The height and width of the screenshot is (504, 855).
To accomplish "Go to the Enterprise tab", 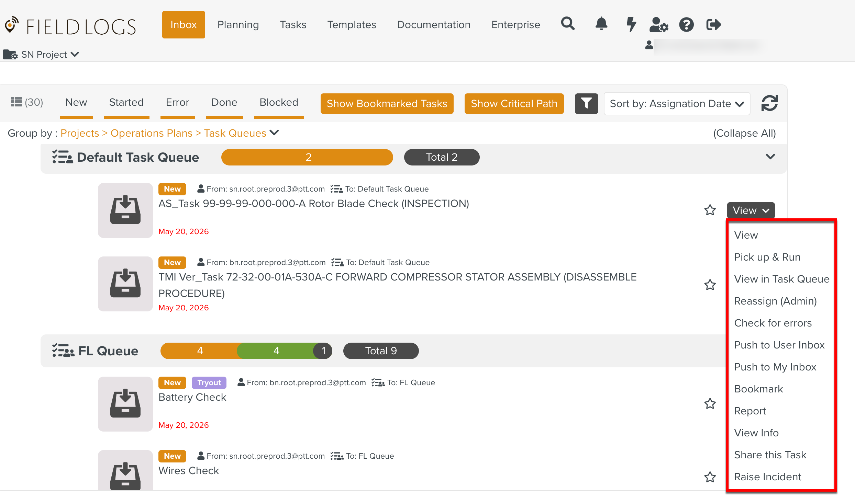I will click(x=515, y=25).
